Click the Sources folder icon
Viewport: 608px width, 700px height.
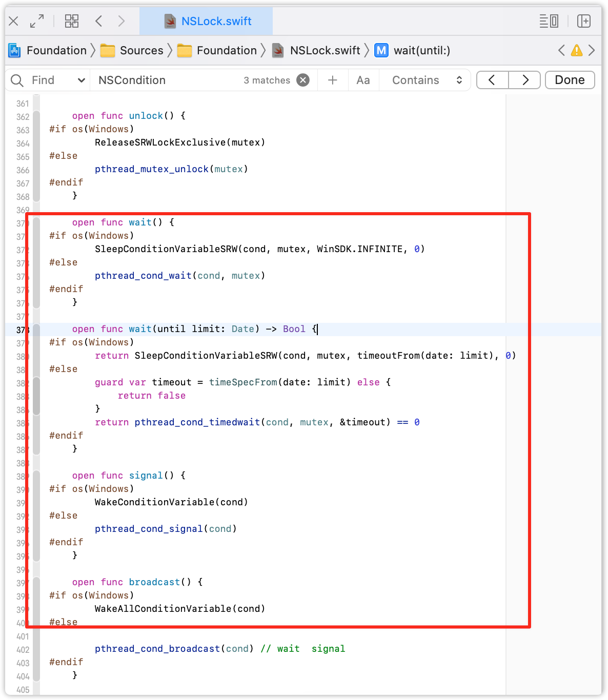click(108, 50)
